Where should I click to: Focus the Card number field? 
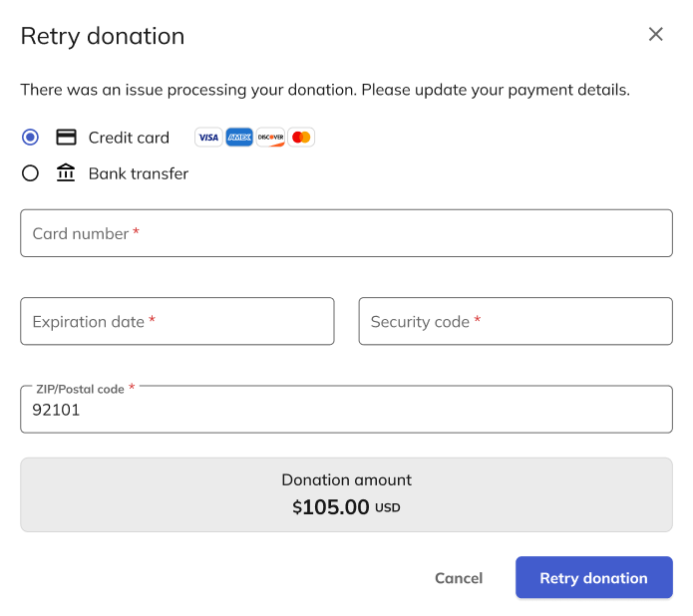coord(346,233)
